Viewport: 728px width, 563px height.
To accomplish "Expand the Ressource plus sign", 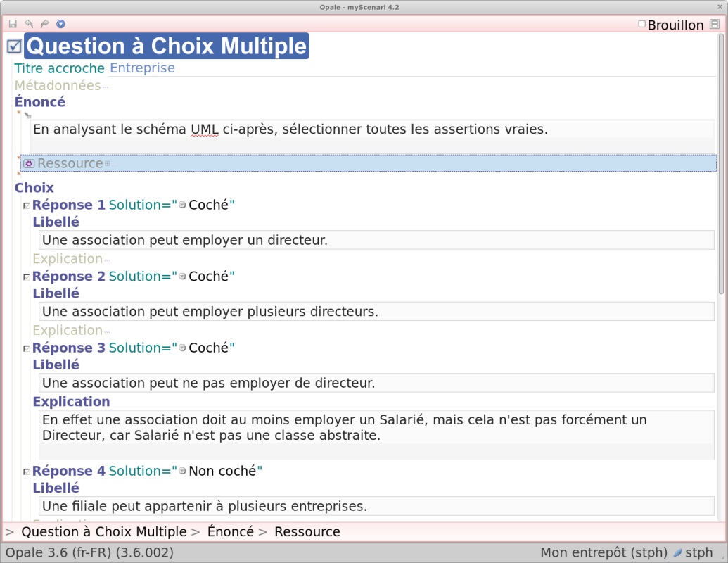I will tap(108, 164).
